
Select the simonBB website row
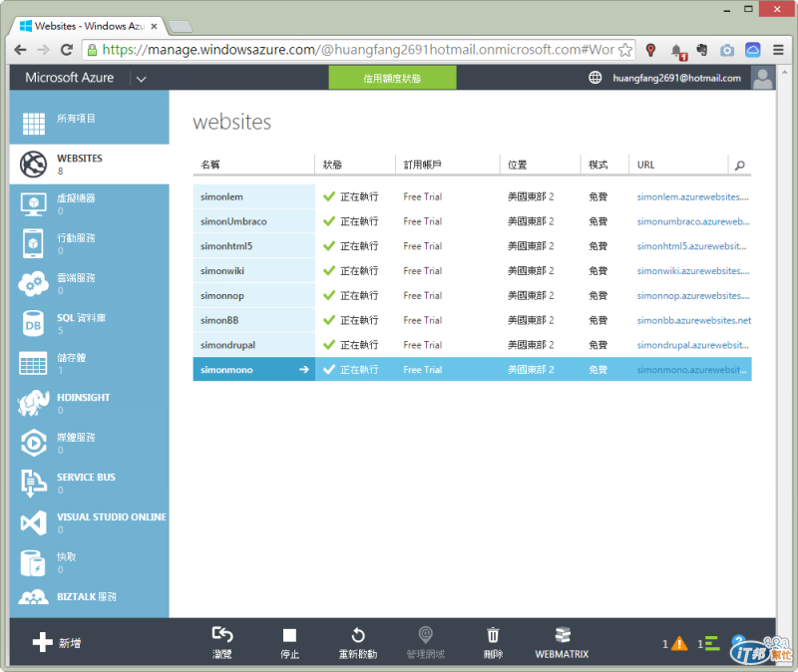pyautogui.click(x=472, y=320)
